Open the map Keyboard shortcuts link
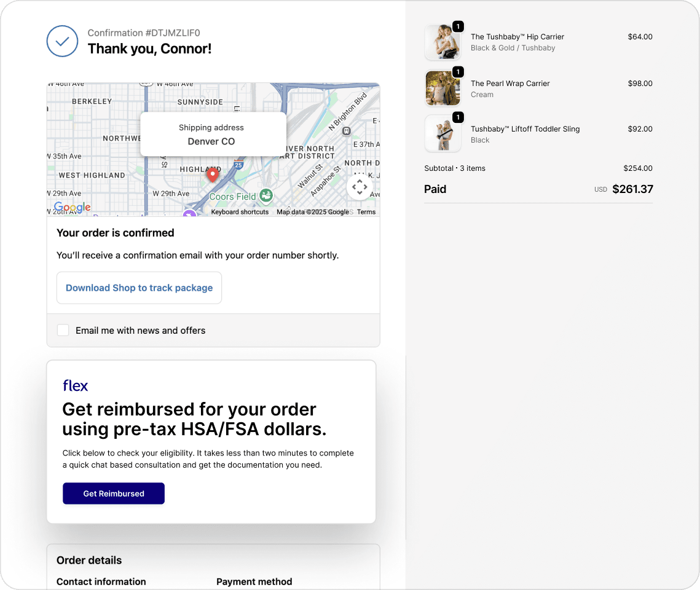Viewport: 700px width, 590px height. tap(240, 212)
